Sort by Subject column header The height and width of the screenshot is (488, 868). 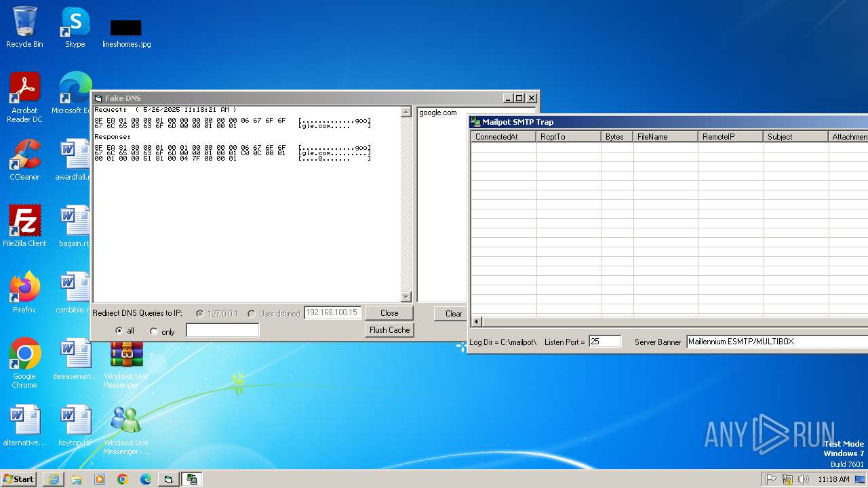pyautogui.click(x=796, y=136)
